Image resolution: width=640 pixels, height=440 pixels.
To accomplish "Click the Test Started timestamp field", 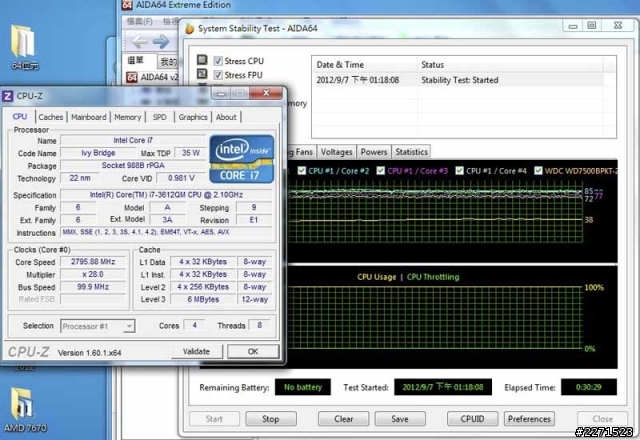I will pos(443,387).
